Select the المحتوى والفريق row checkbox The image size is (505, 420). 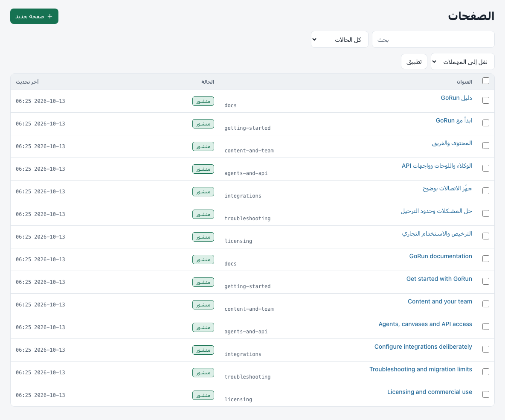pyautogui.click(x=486, y=146)
